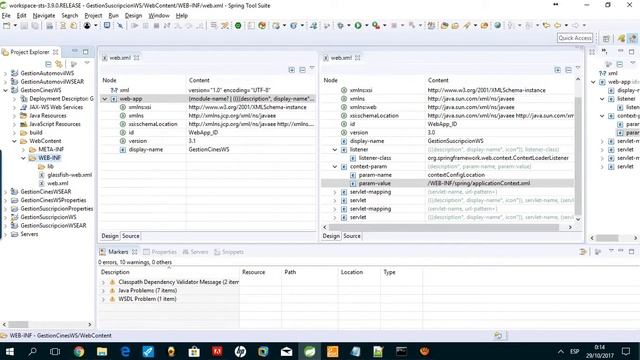This screenshot has height=360, width=640.
Task: Select listener-class row in right editor
Action: [x=448, y=158]
